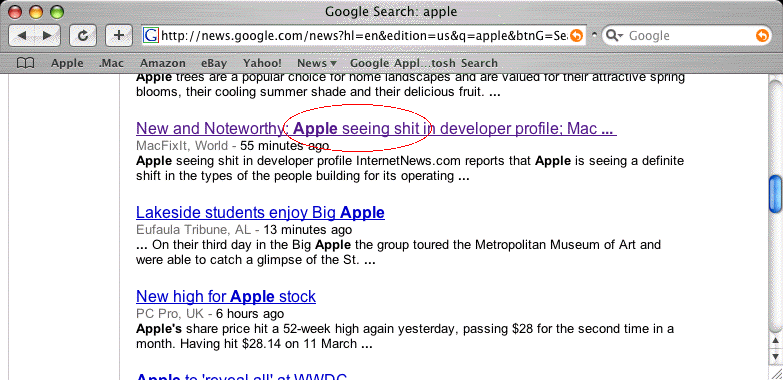Go back using the left arrow button
Image resolution: width=783 pixels, height=380 pixels.
(22, 35)
